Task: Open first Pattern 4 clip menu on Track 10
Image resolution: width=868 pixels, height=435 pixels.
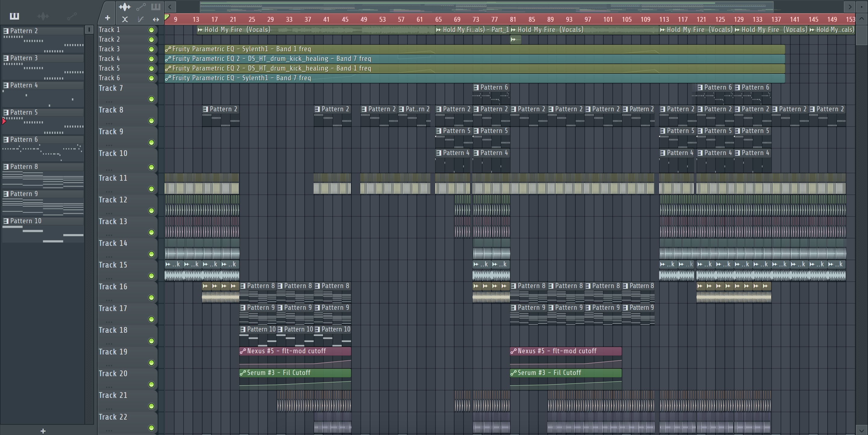Action: pyautogui.click(x=439, y=153)
